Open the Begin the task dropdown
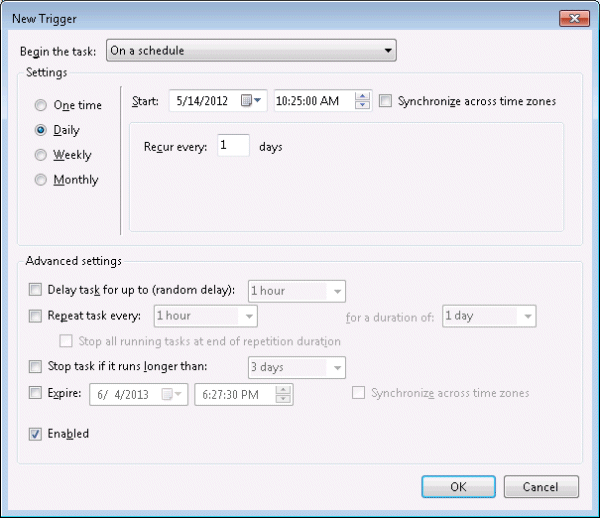 click(x=251, y=50)
